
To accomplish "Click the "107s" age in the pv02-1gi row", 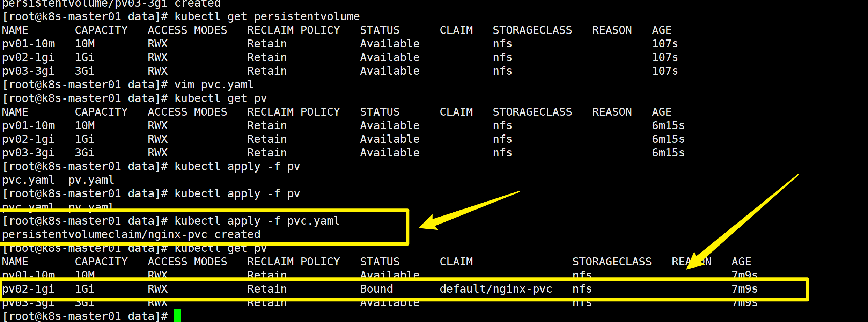I will click(665, 58).
